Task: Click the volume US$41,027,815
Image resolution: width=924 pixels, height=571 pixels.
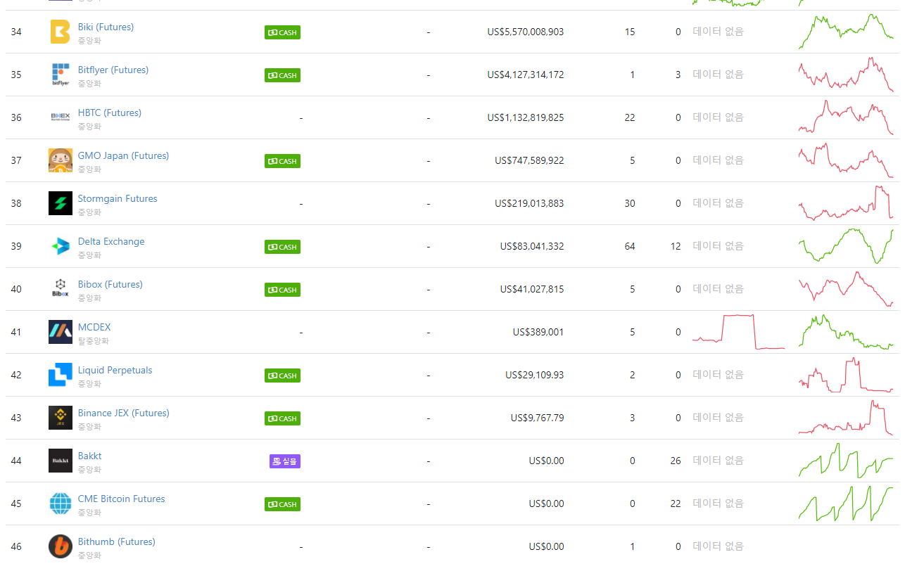Action: tap(532, 289)
